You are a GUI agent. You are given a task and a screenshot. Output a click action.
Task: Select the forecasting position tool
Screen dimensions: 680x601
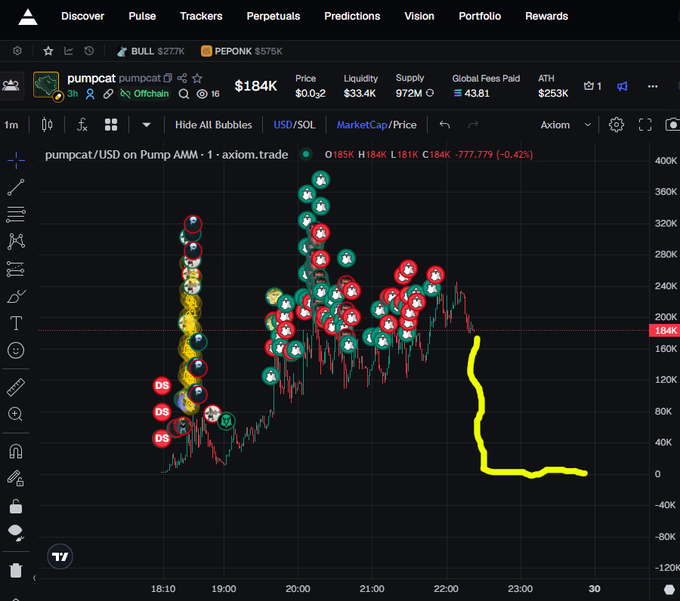[x=16, y=269]
